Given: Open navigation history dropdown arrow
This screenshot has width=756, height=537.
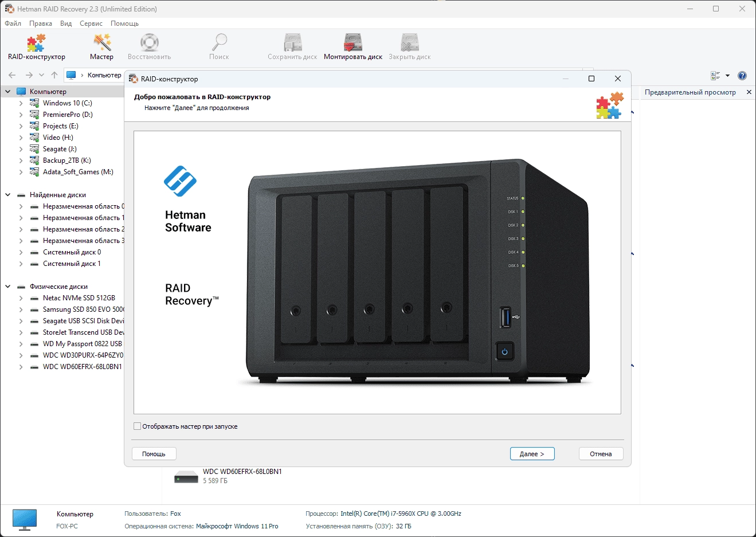Looking at the screenshot, I should click(41, 75).
